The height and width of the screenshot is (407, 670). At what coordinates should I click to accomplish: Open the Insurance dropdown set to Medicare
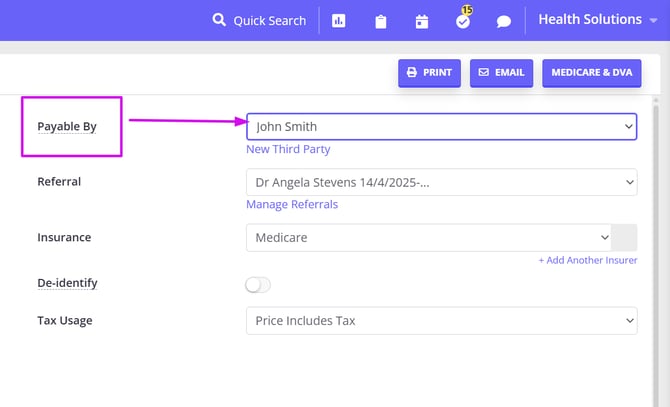click(430, 238)
